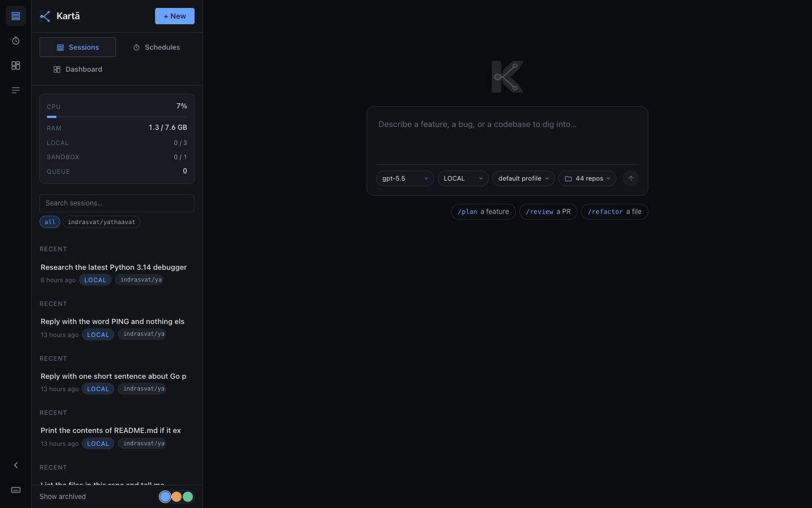Pick the blue theme color swatch
Image resolution: width=812 pixels, height=508 pixels.
pos(165,497)
